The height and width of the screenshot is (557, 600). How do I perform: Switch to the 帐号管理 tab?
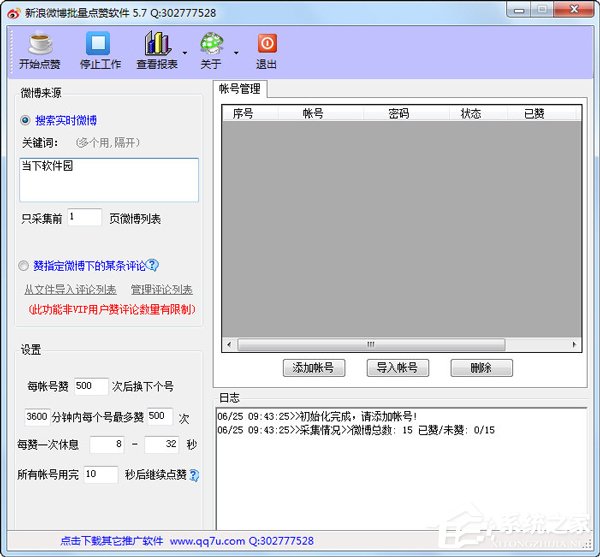(x=240, y=89)
